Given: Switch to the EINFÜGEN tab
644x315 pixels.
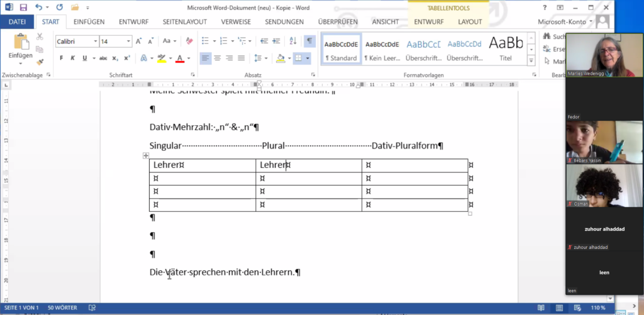Looking at the screenshot, I should pyautogui.click(x=89, y=22).
